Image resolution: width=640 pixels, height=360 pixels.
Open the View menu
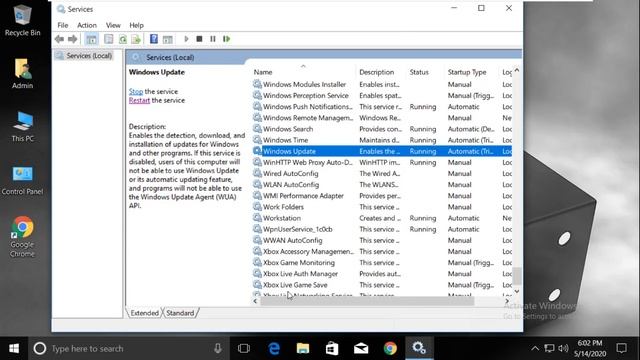pos(113,25)
